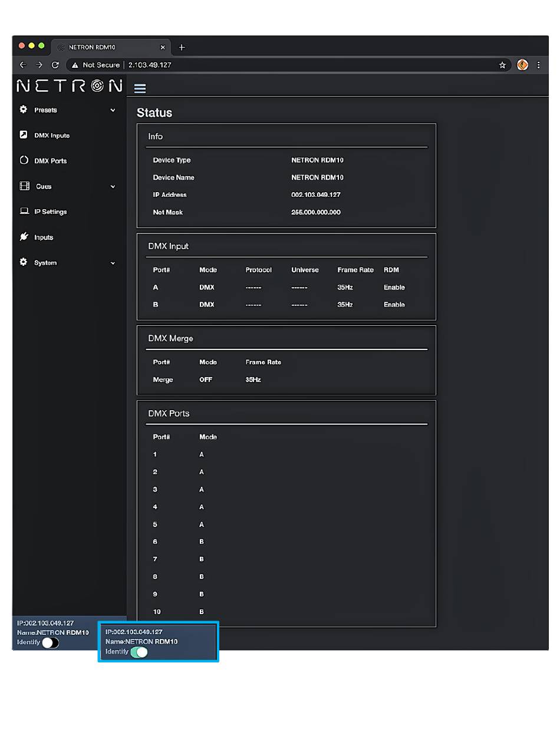Expand the System submenu chevron
Screen dimensions: 560x752
click(113, 263)
